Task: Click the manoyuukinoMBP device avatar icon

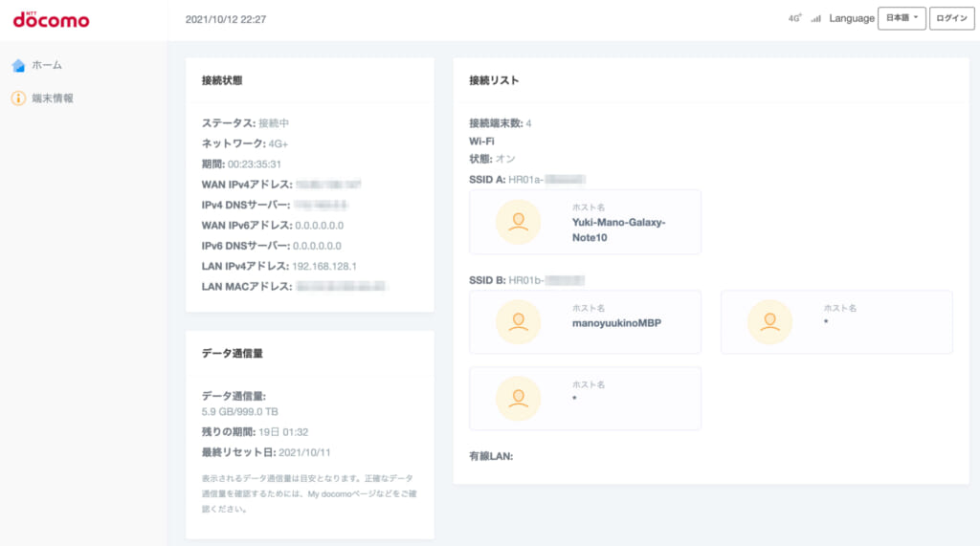Action: 518,322
